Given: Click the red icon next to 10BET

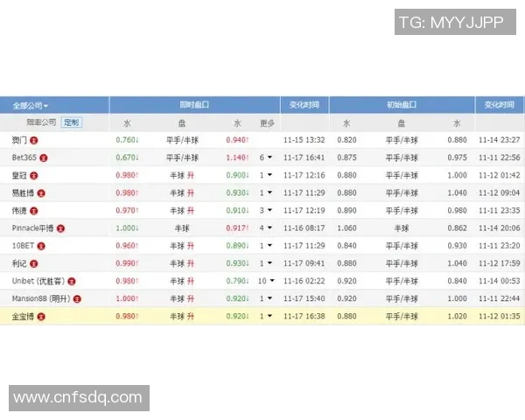Looking at the screenshot, I should pos(40,246).
